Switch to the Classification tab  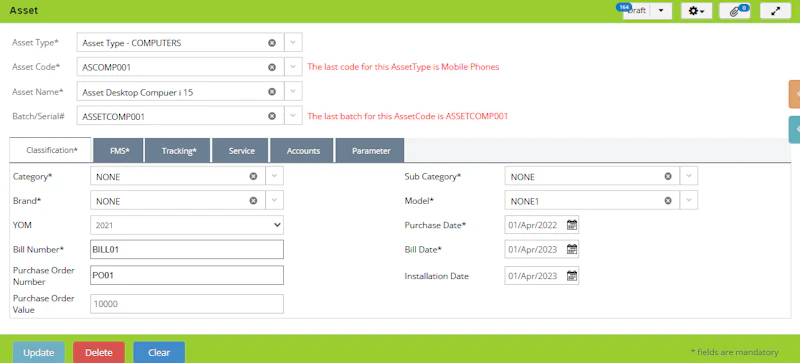point(51,150)
